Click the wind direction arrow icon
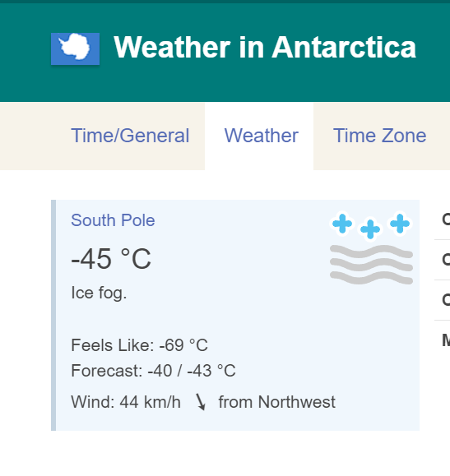 click(201, 402)
